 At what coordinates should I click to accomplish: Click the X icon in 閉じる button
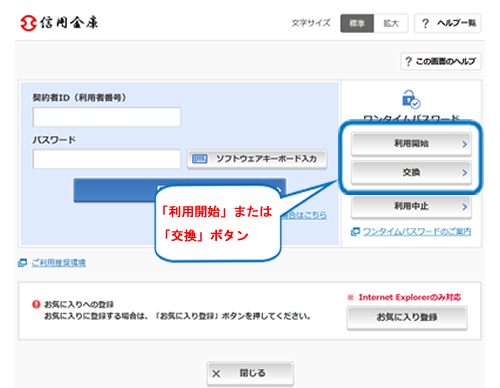pyautogui.click(x=216, y=374)
